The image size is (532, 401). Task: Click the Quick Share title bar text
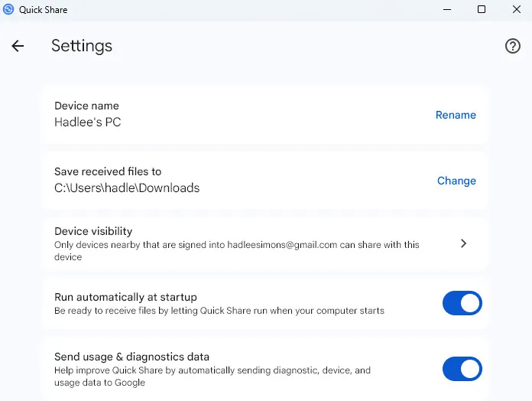click(43, 9)
